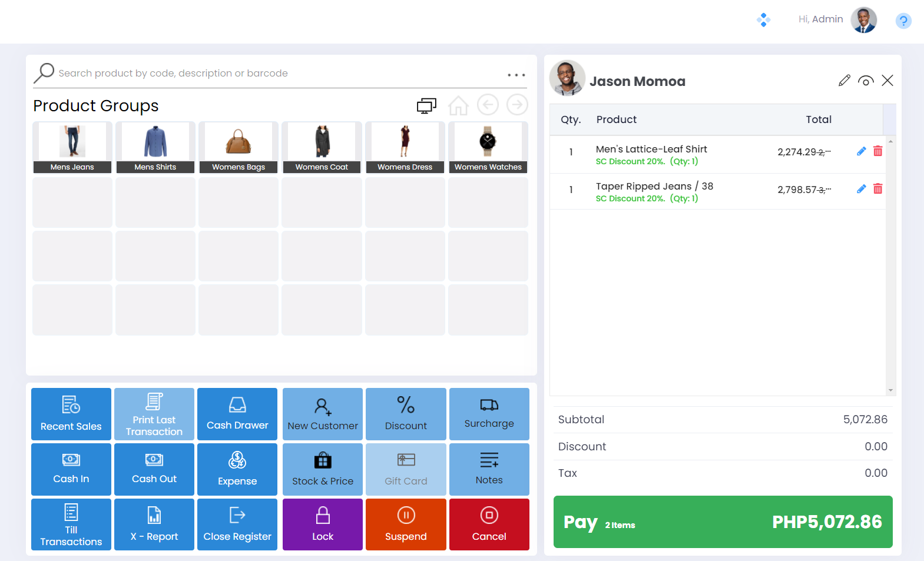Go forward with the right arrow icon
This screenshot has height=561, width=924.
tap(517, 105)
